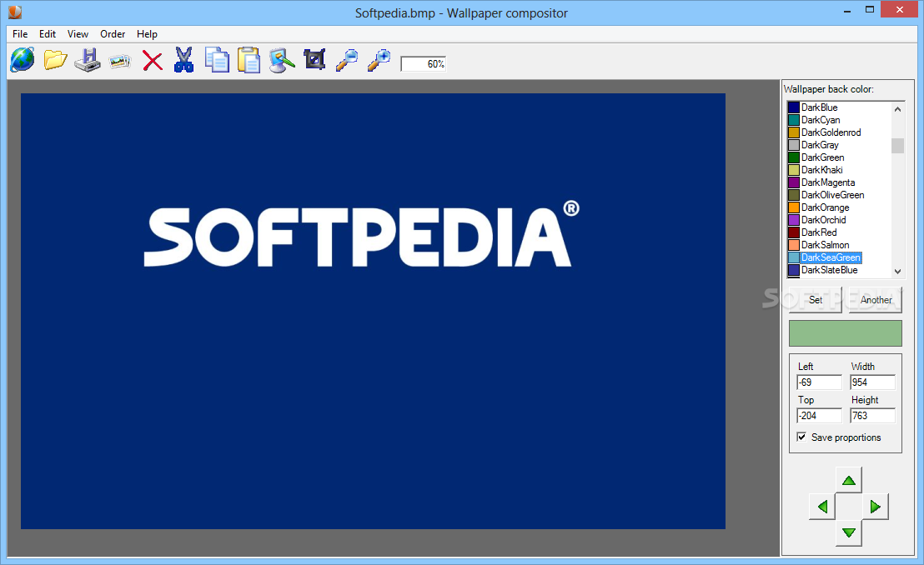Click the Height value field
This screenshot has width=924, height=565.
(x=873, y=415)
